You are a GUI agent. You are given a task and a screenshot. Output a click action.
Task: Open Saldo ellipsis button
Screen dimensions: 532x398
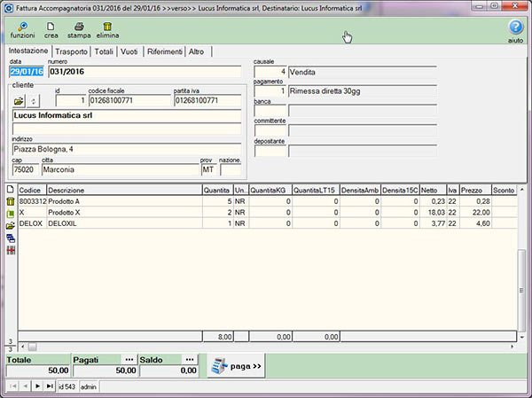tap(190, 359)
